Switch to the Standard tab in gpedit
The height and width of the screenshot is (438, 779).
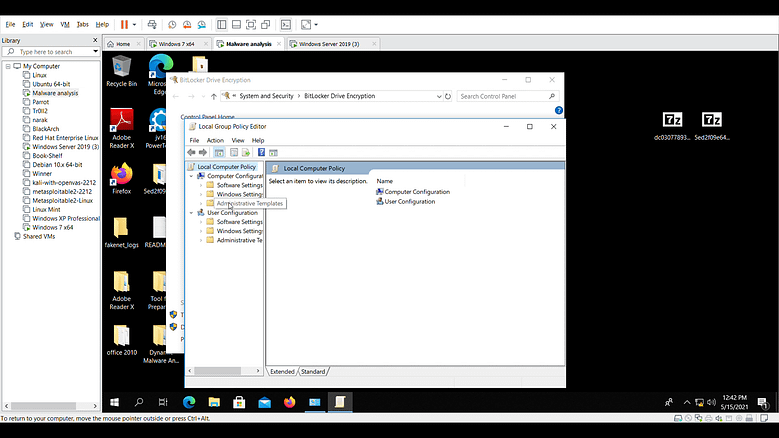point(313,371)
